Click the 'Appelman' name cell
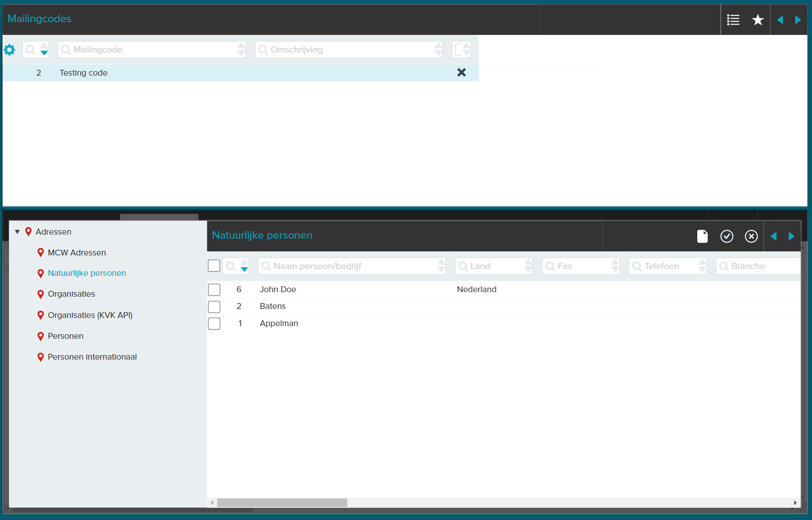The image size is (812, 520). click(x=279, y=323)
